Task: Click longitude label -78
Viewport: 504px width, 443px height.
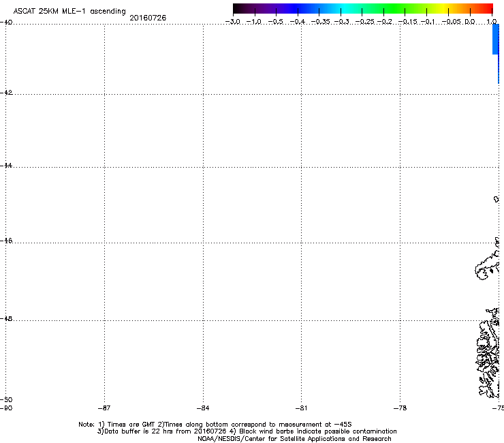Action: (400, 408)
